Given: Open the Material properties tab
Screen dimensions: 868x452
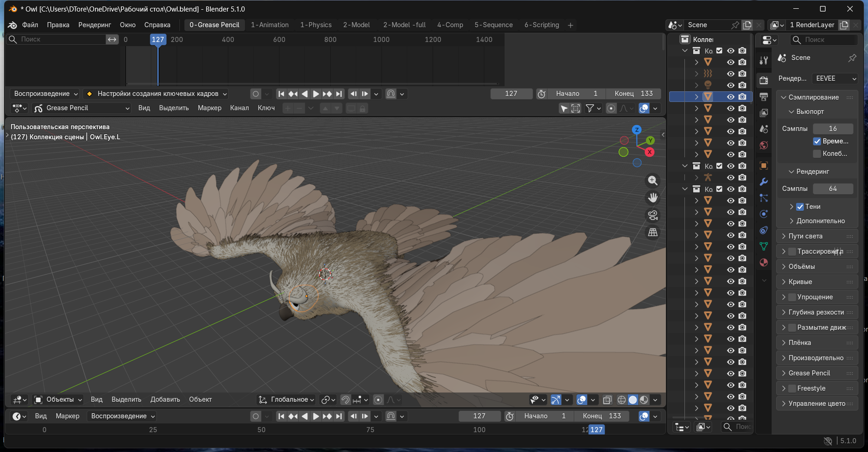Looking at the screenshot, I should [764, 262].
